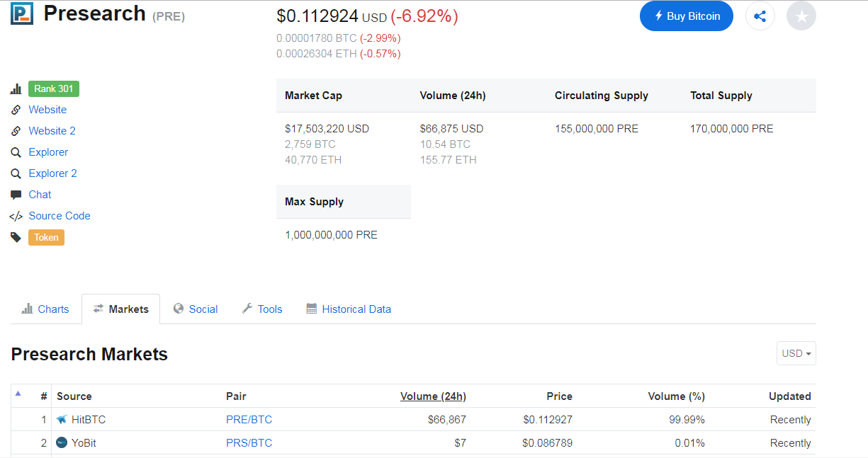
Task: Click the tag icon beside Token
Action: click(16, 238)
